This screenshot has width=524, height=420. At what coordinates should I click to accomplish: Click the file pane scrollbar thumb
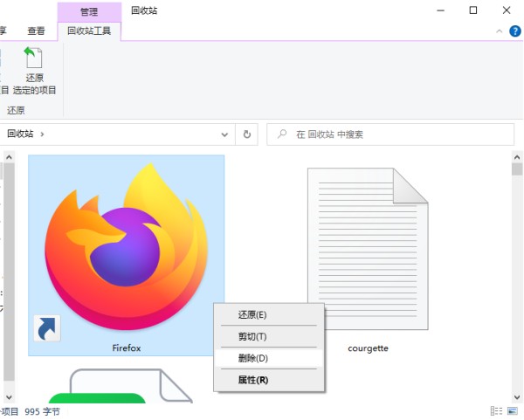pos(517,169)
